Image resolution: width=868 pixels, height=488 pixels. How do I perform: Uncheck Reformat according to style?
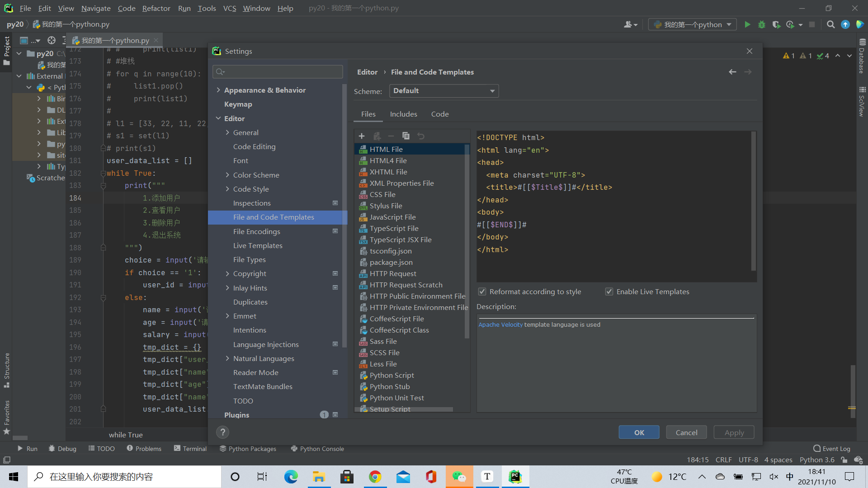[482, 291]
